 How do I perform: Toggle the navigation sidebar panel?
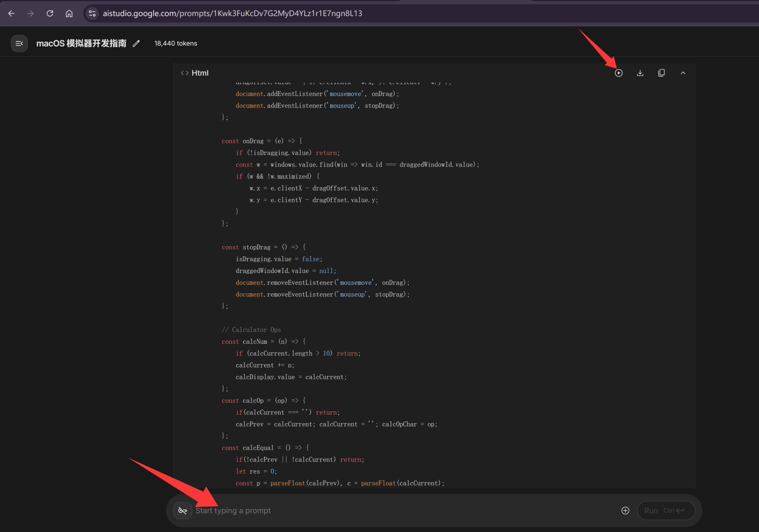pyautogui.click(x=19, y=43)
